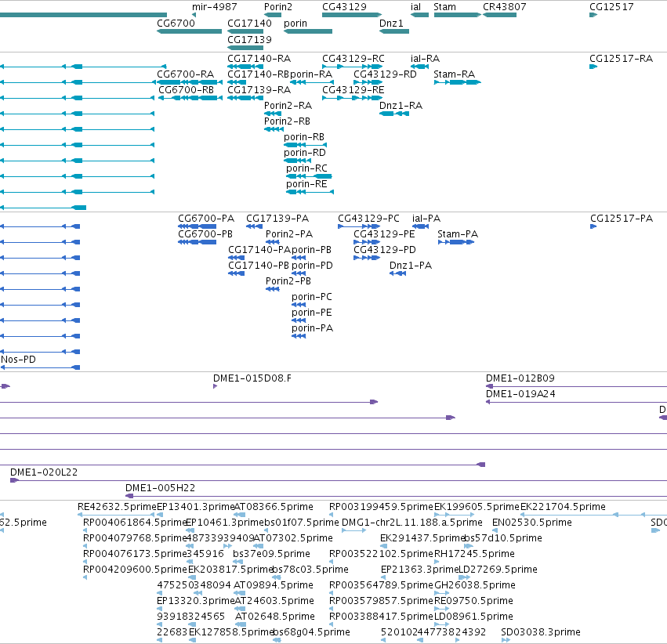Select protein CG17140-PA
The image size is (667, 644).
[x=236, y=258]
